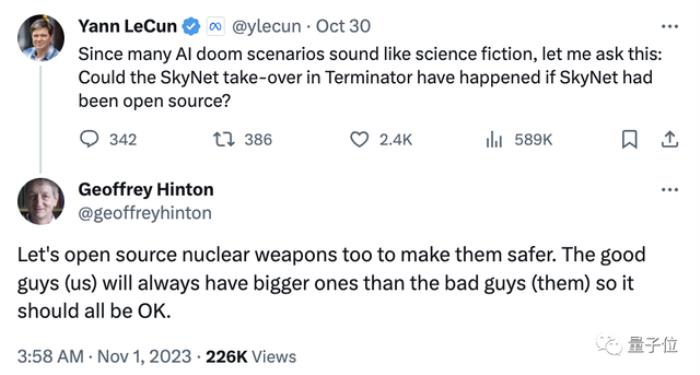The height and width of the screenshot is (375, 700).
Task: Click the Yann LeCun display name
Action: pos(128,26)
